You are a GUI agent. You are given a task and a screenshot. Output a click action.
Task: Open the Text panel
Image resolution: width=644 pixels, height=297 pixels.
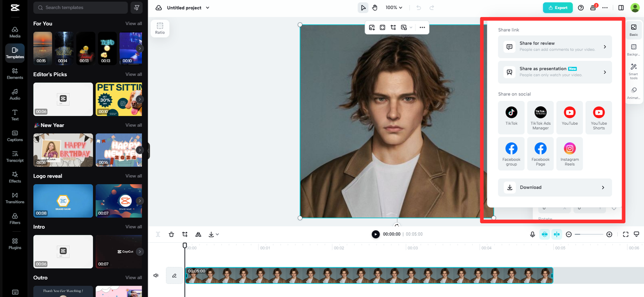tap(15, 115)
